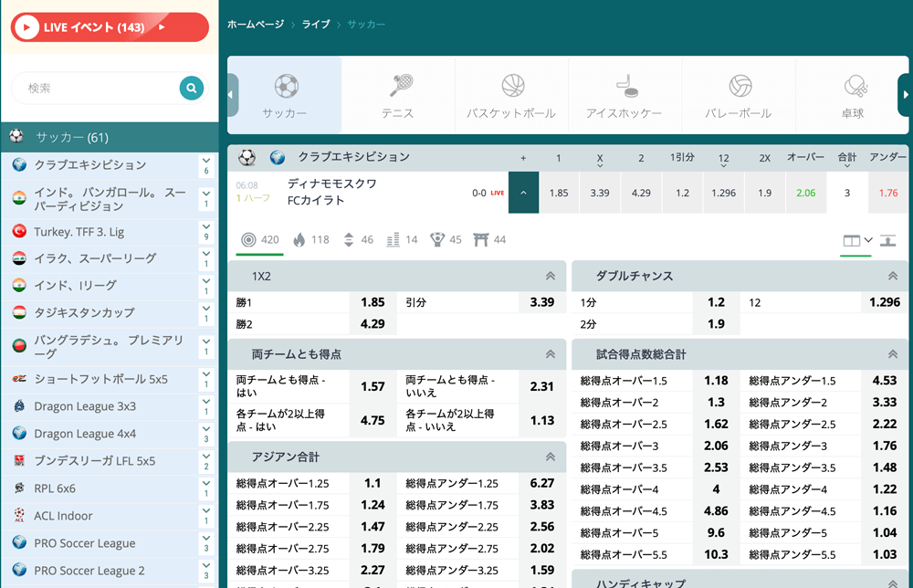Select the サッカー soccer ball icon
Viewport: 913px width, 588px height.
[x=286, y=86]
